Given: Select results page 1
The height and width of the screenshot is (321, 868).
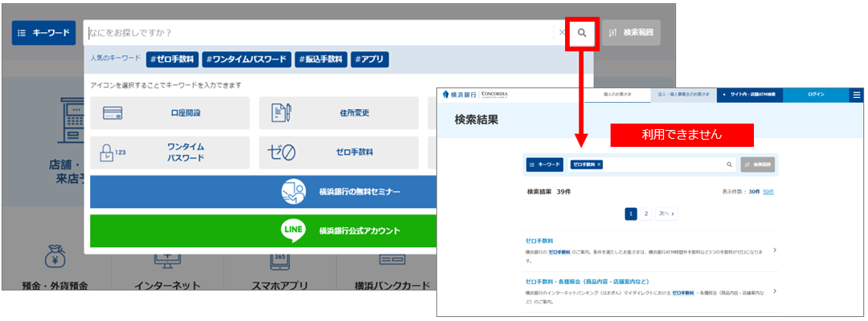Looking at the screenshot, I should (631, 213).
